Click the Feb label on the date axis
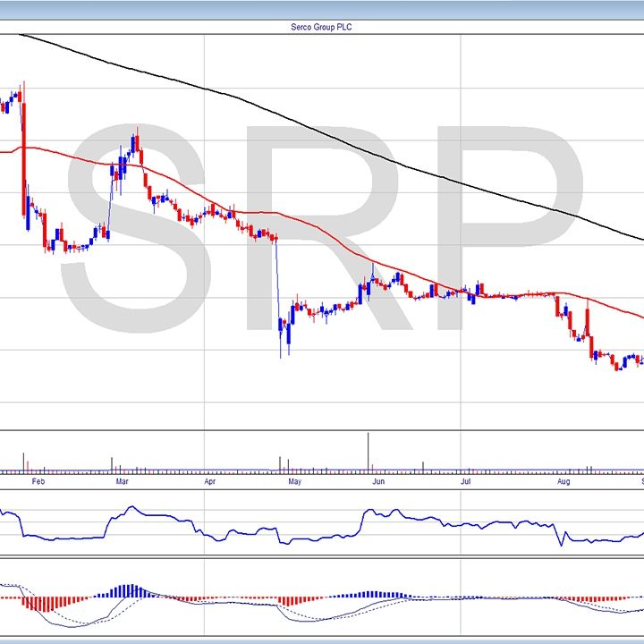The height and width of the screenshot is (644, 644). coord(37,481)
